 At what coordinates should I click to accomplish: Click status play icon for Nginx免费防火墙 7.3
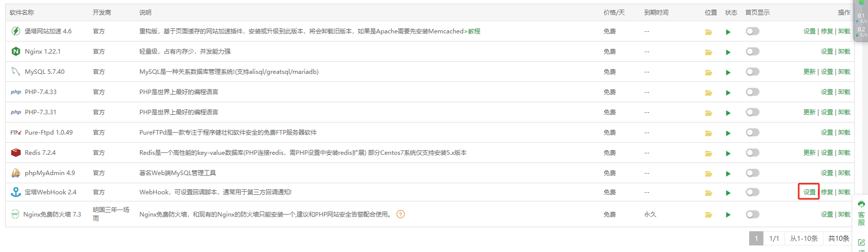coord(728,215)
